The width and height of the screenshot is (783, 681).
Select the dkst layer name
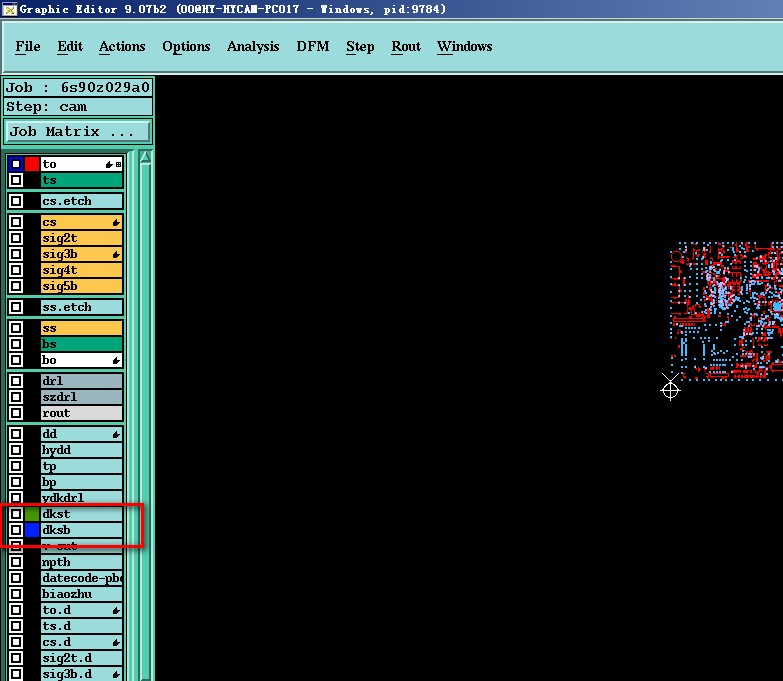tap(82, 513)
